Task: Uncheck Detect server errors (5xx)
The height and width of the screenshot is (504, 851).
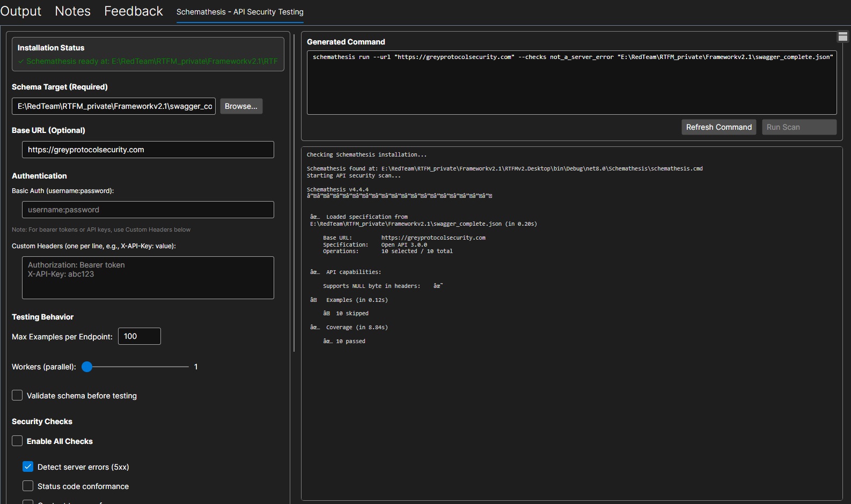Action: (28, 466)
